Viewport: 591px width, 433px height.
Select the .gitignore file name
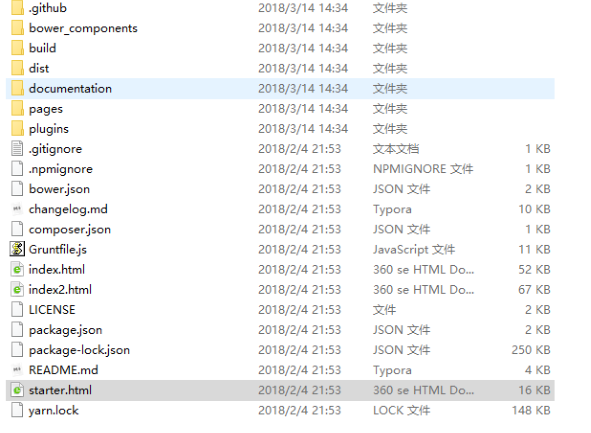(x=55, y=149)
